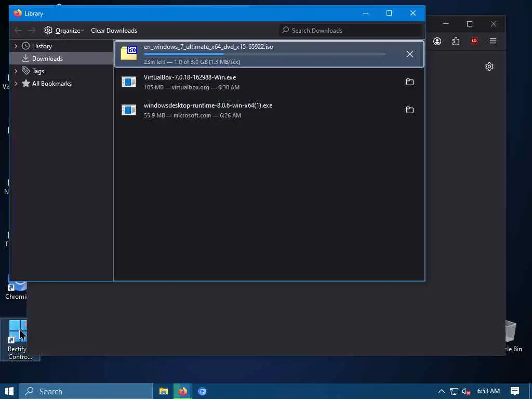Minimize the Firefox browser window behind
The height and width of the screenshot is (399, 532).
click(x=446, y=24)
